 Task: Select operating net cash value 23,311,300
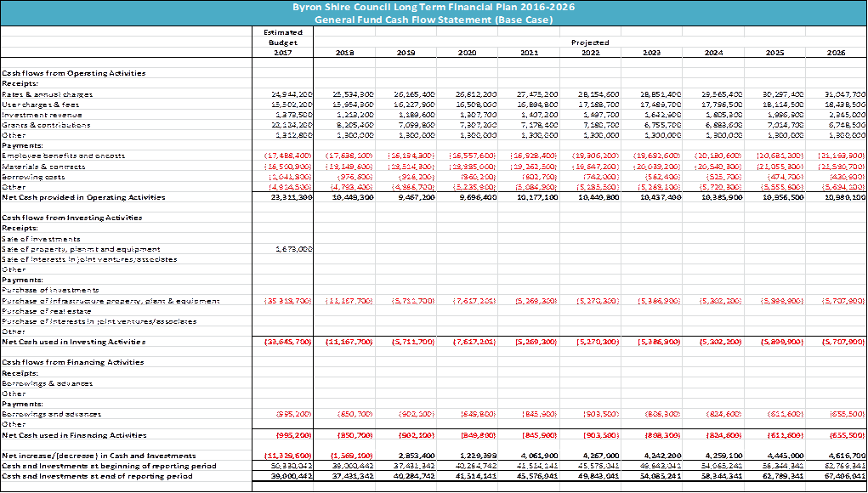[290, 197]
